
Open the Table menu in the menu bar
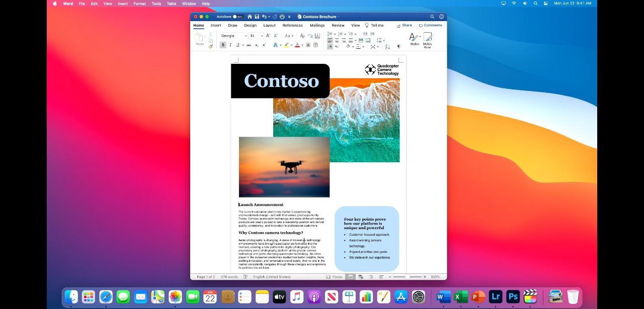coord(172,4)
